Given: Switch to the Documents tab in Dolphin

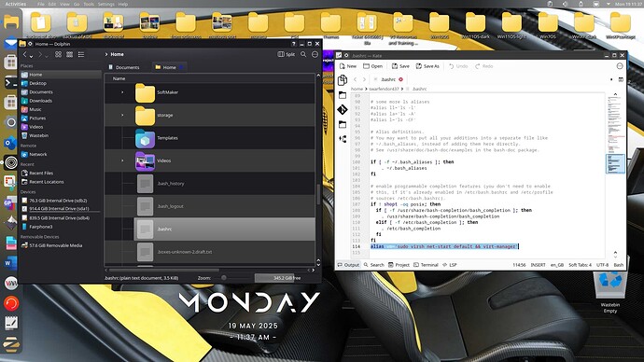Looking at the screenshot, I should click(124, 67).
